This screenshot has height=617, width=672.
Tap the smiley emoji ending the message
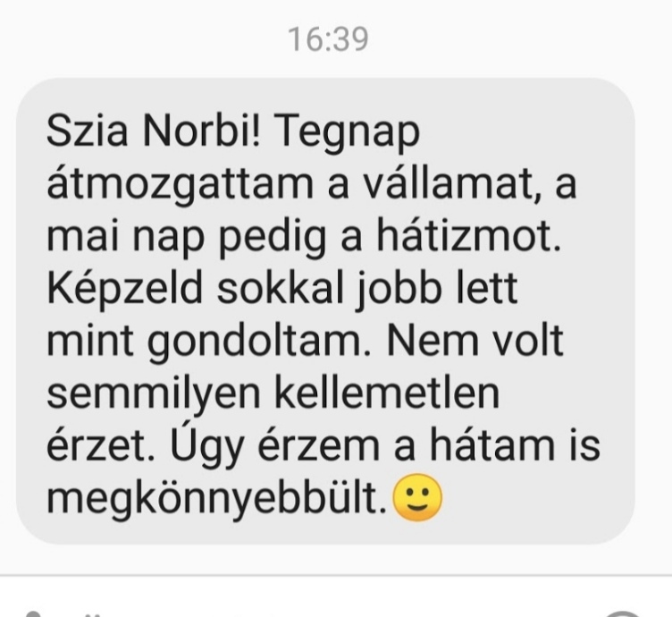coord(417,498)
